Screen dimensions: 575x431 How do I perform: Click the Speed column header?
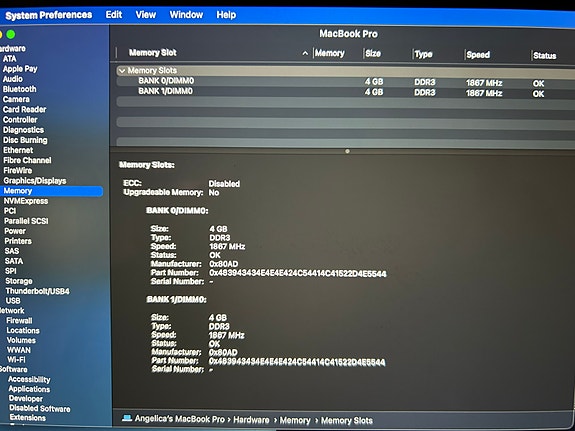pyautogui.click(x=478, y=55)
